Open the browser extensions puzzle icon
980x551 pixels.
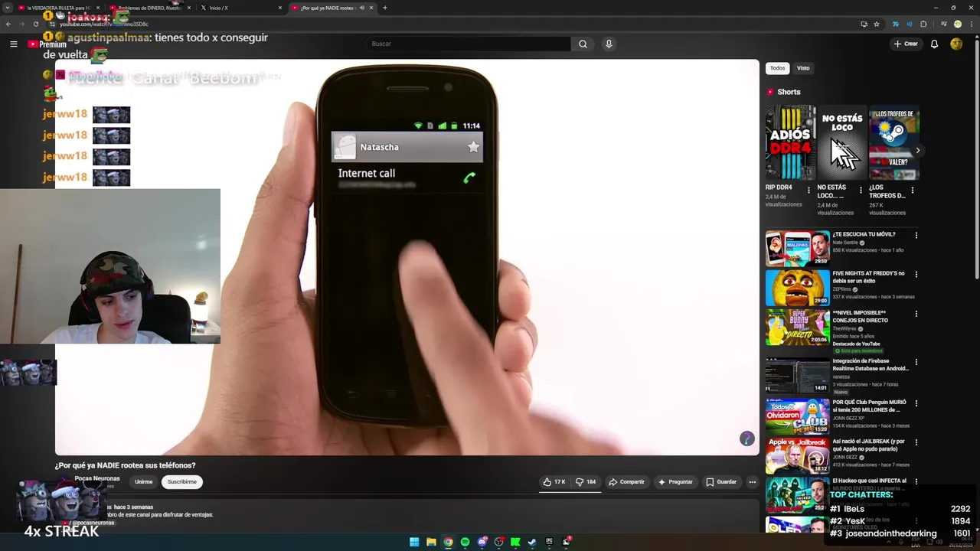point(923,24)
